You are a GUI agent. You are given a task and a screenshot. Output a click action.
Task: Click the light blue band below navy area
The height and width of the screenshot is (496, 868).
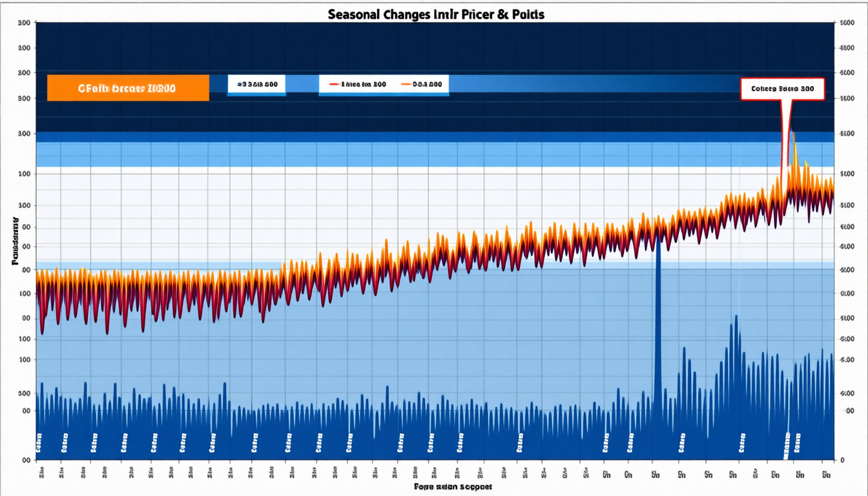435,154
